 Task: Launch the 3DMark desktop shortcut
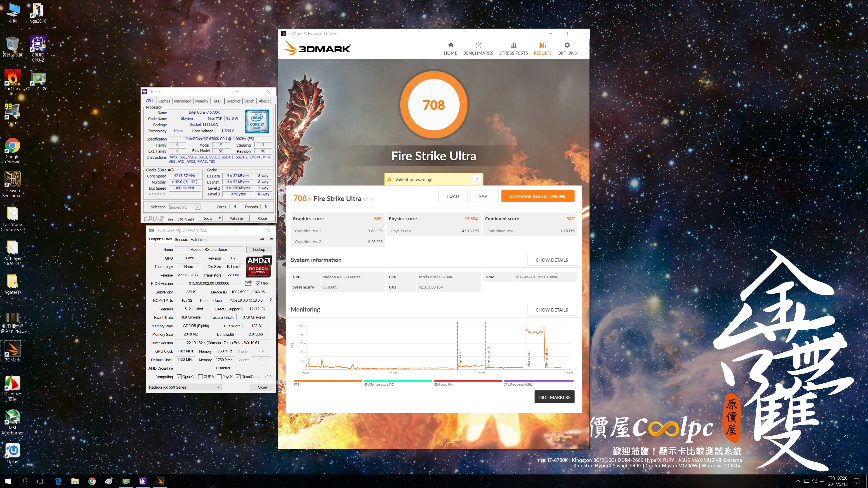(x=12, y=352)
